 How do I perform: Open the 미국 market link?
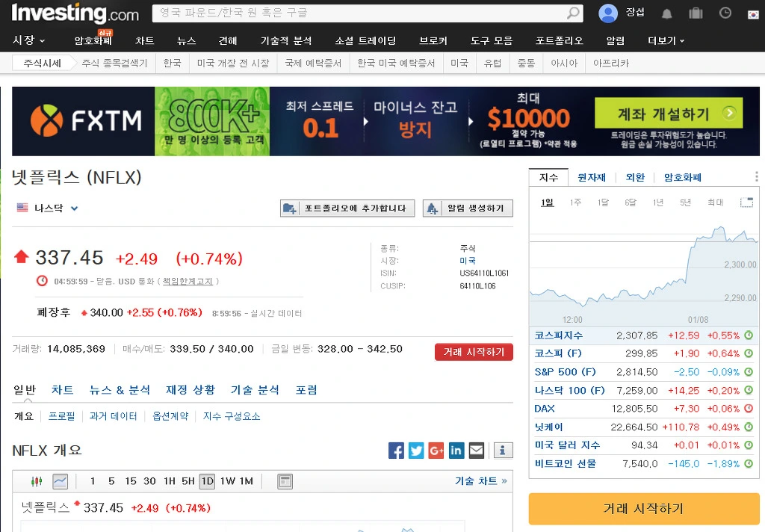pyautogui.click(x=468, y=261)
